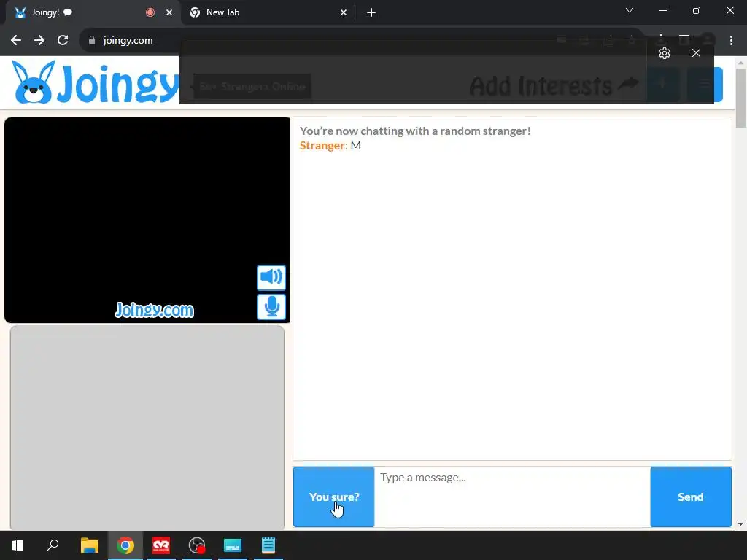The height and width of the screenshot is (560, 747).
Task: Mute the stranger's audio with speaker icon
Action: [271, 277]
